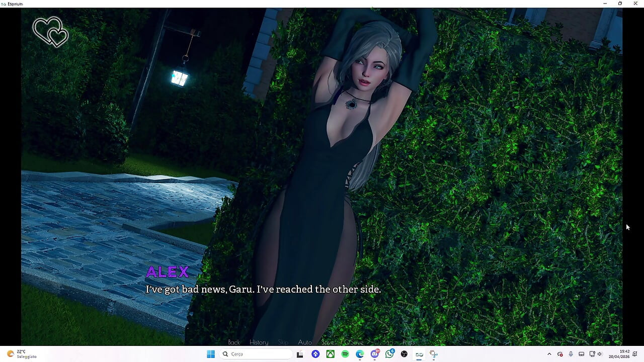
Task: Open the Windows Start menu
Action: 211,354
